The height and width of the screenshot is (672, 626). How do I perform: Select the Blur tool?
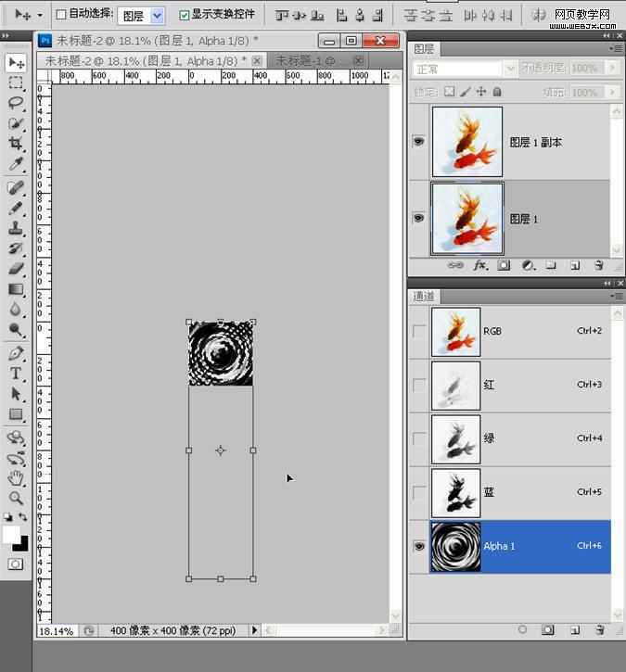point(17,309)
